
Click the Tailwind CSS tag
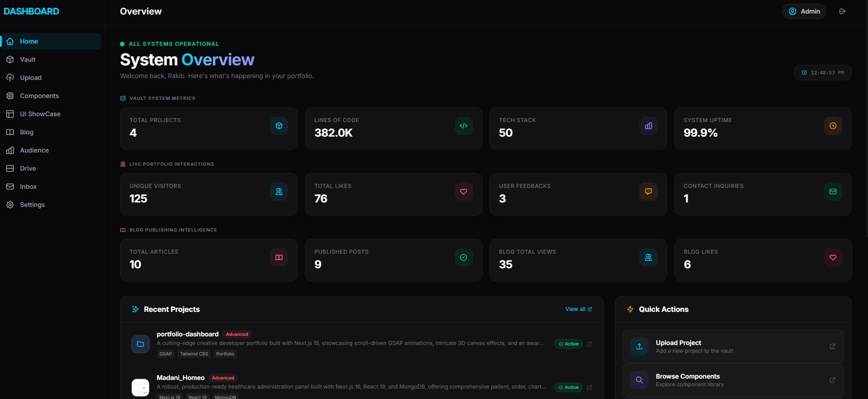click(194, 354)
